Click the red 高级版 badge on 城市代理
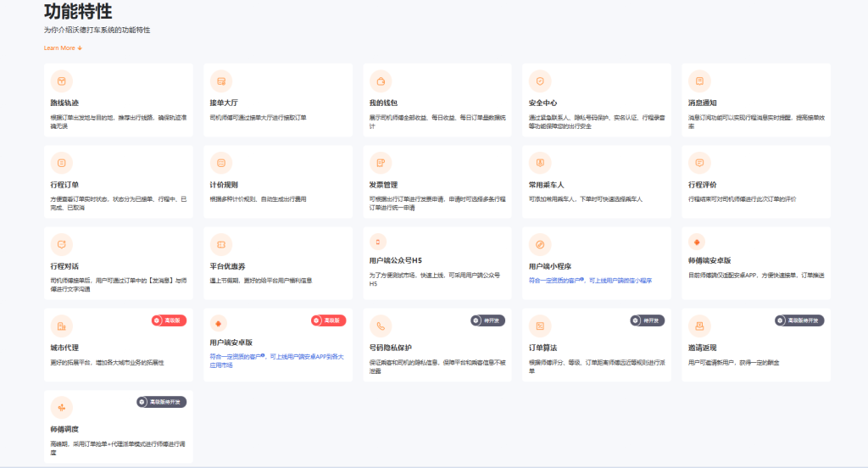This screenshot has height=468, width=868. pyautogui.click(x=169, y=320)
